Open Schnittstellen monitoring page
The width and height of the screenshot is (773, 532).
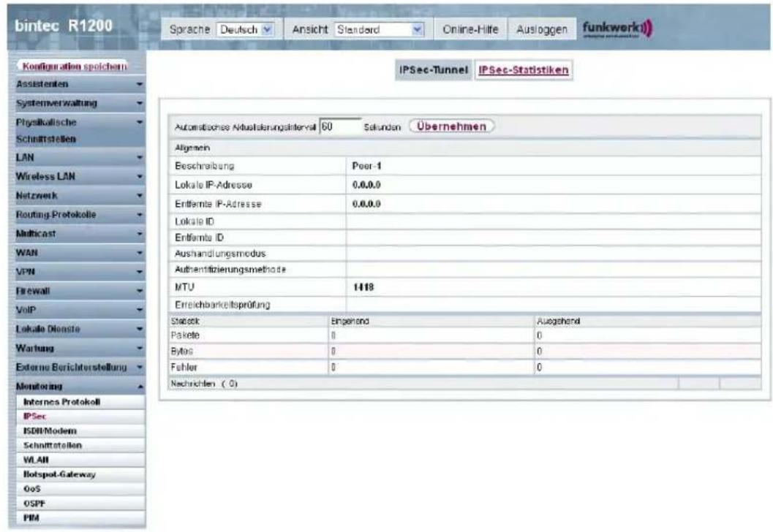pyautogui.click(x=81, y=445)
